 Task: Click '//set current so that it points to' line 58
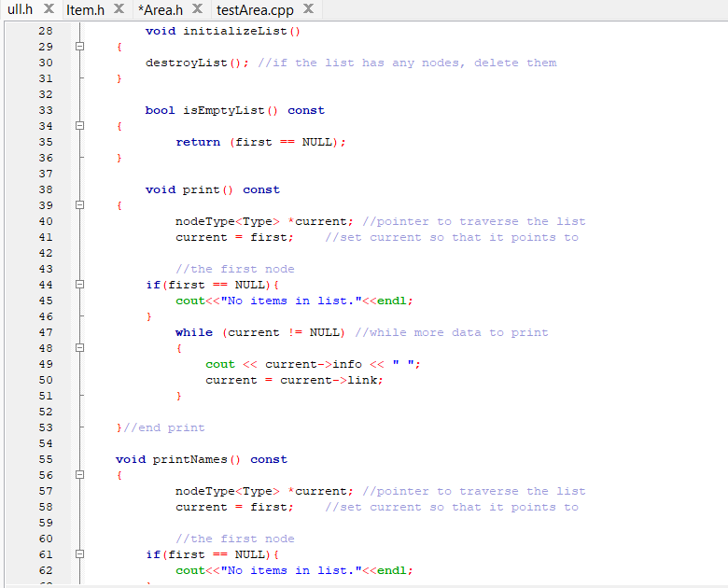click(x=452, y=507)
